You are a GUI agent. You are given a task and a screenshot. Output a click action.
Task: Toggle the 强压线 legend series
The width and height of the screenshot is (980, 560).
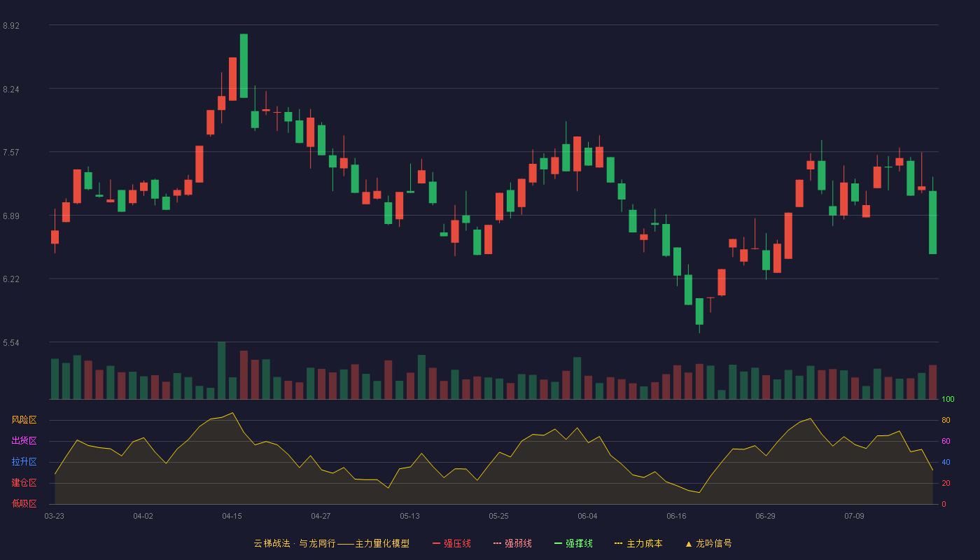[x=451, y=543]
